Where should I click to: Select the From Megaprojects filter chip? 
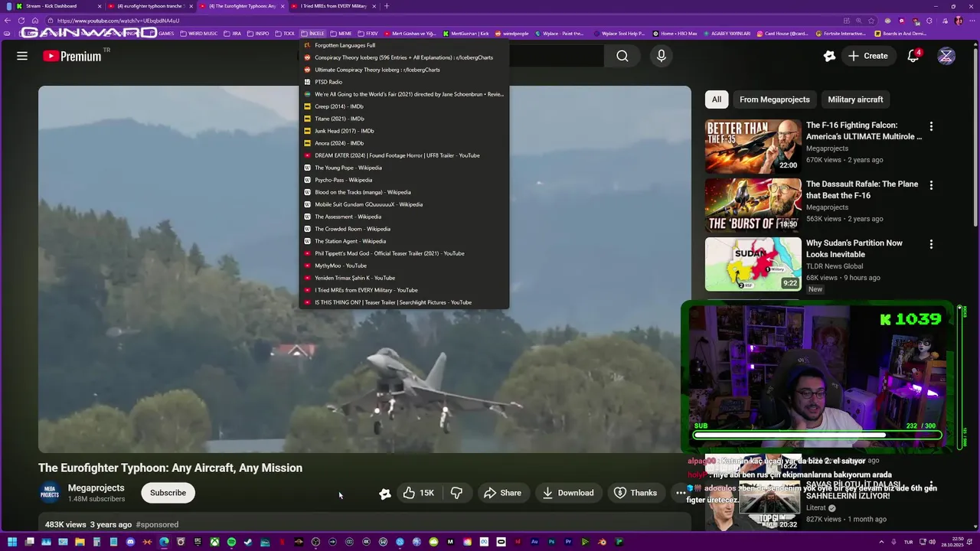pyautogui.click(x=774, y=99)
